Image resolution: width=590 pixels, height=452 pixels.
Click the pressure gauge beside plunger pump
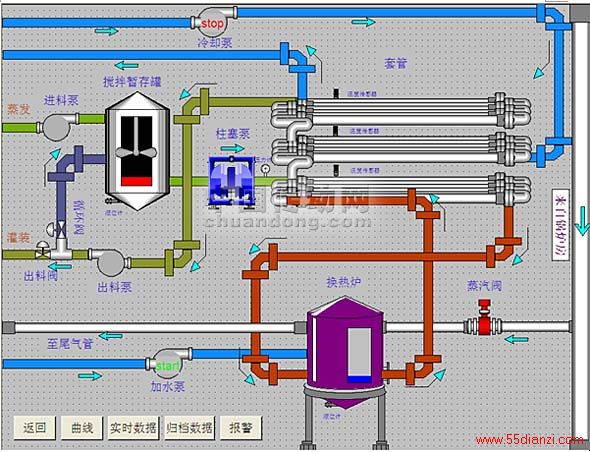tap(265, 170)
